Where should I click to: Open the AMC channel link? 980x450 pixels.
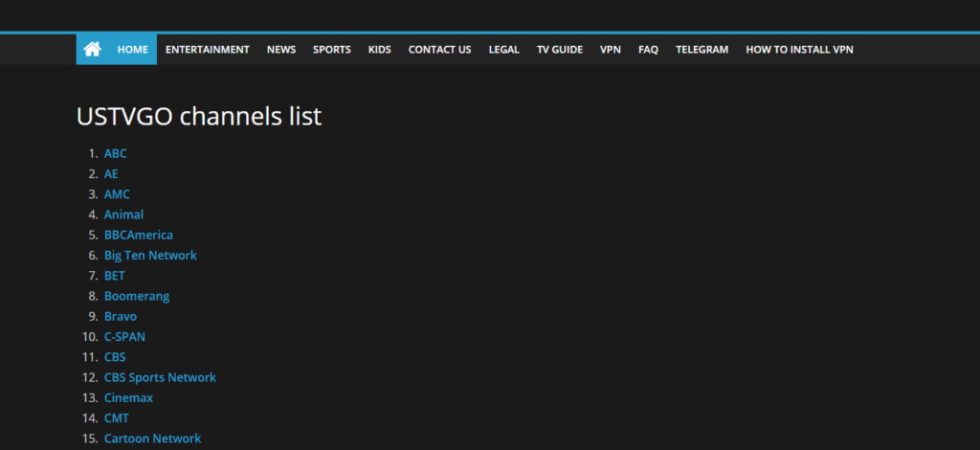point(117,194)
